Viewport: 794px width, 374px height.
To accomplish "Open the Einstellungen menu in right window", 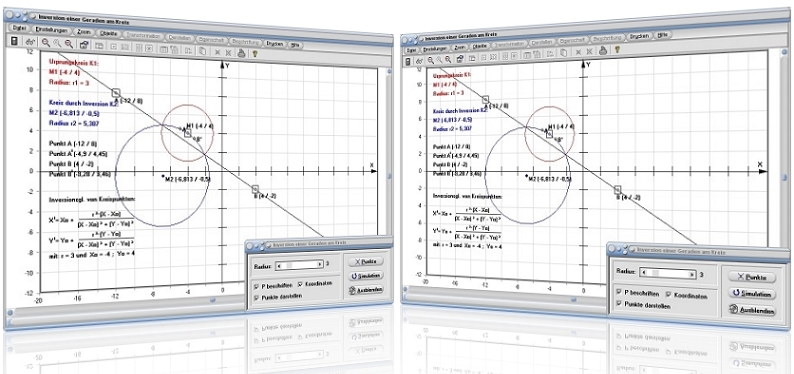I will click(434, 49).
